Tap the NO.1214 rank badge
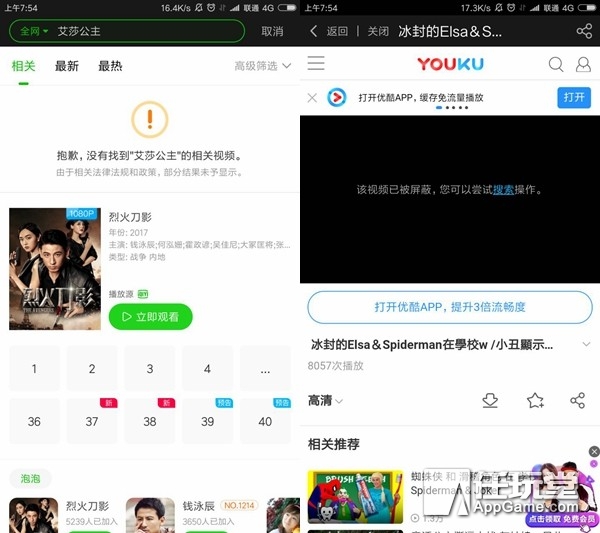The width and height of the screenshot is (600, 533). tap(239, 505)
